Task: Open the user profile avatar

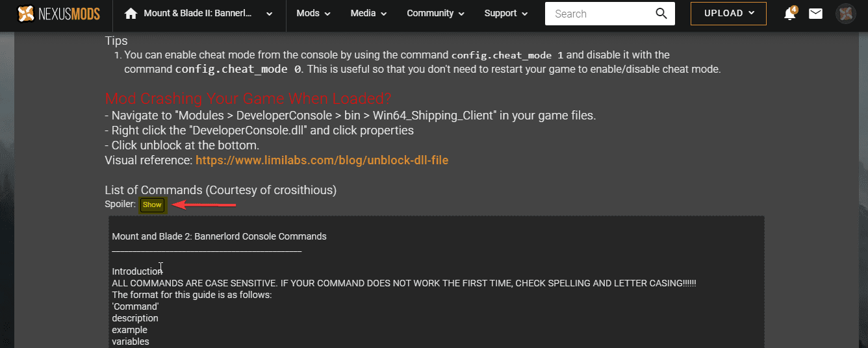Action: pos(845,14)
